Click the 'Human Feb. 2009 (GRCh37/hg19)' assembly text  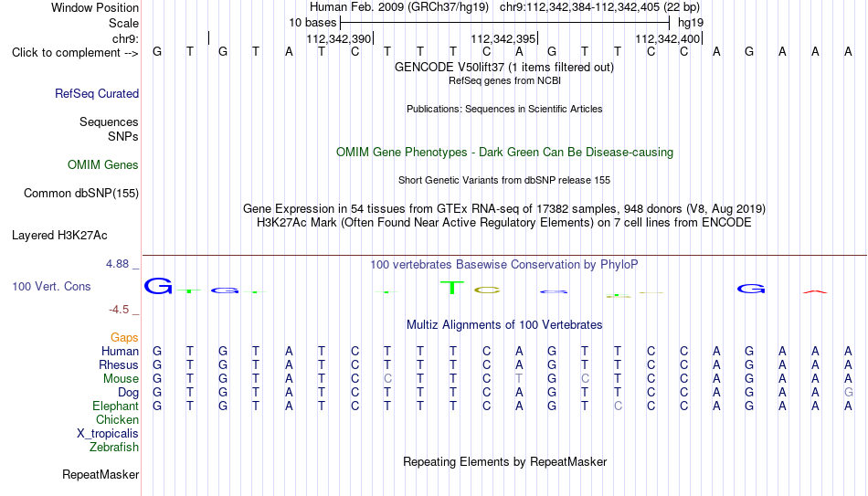(x=399, y=7)
